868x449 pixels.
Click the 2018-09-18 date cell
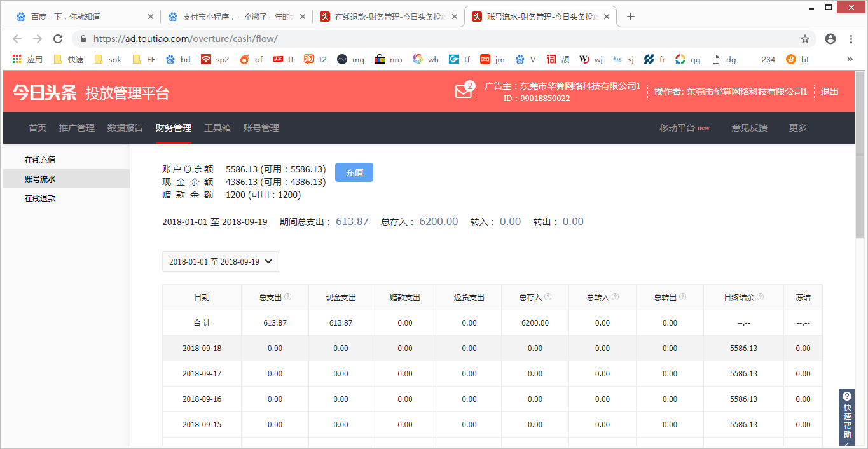[x=202, y=349]
